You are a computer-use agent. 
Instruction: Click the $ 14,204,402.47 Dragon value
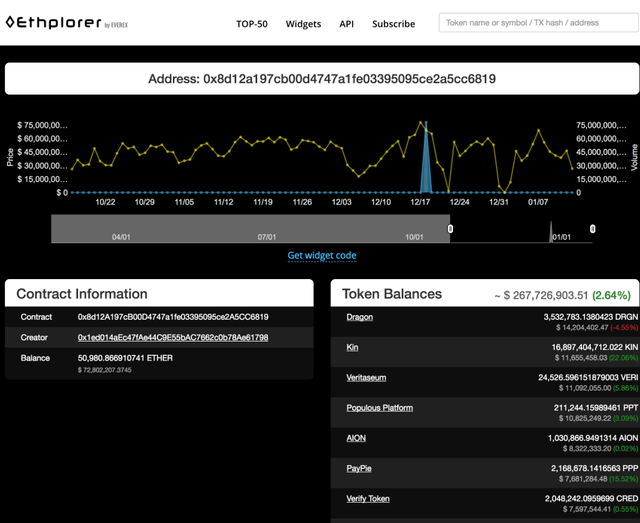(x=582, y=327)
